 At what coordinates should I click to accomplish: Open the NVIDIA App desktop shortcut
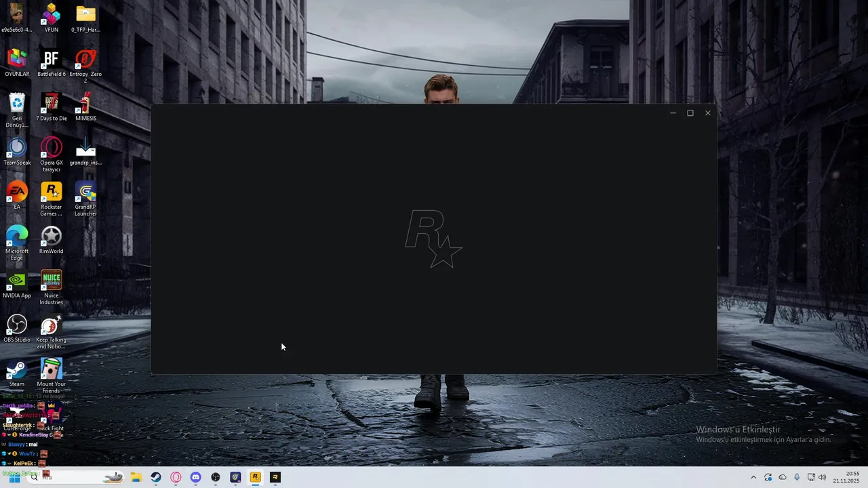pyautogui.click(x=17, y=284)
